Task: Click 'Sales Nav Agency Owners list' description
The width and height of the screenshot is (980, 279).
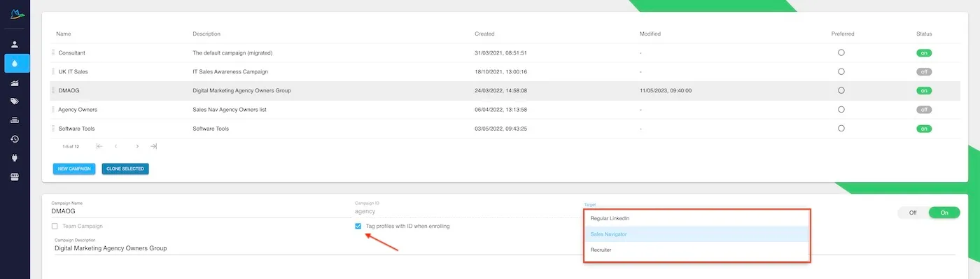Action: pyautogui.click(x=230, y=110)
